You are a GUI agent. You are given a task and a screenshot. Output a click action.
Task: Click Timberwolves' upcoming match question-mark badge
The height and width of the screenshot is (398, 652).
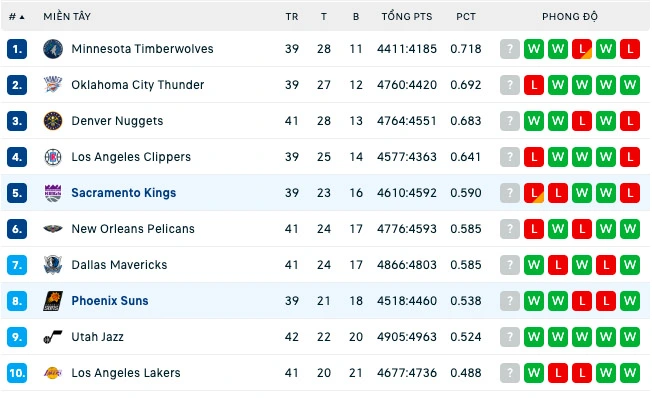tap(510, 49)
